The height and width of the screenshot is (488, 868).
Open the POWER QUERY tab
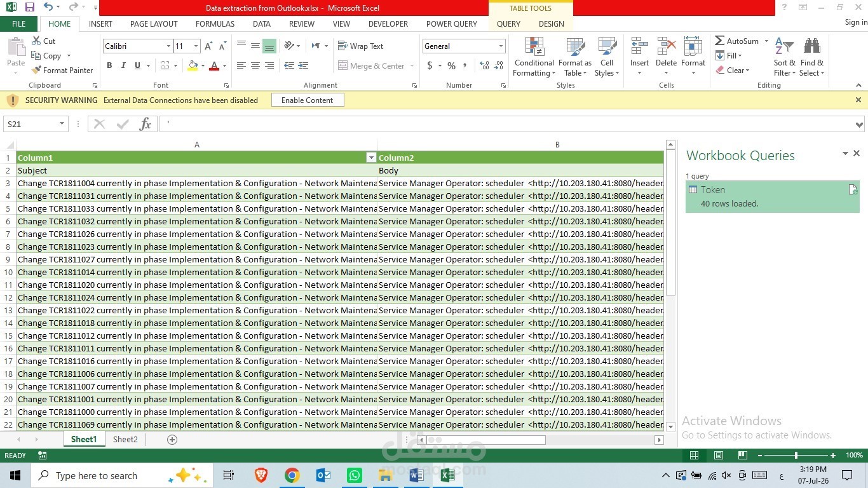click(452, 24)
